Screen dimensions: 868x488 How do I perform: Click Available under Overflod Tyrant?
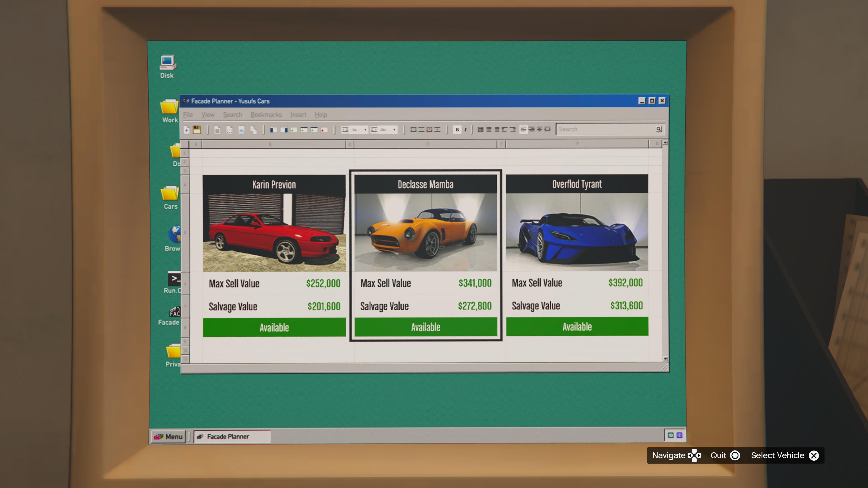[577, 327]
